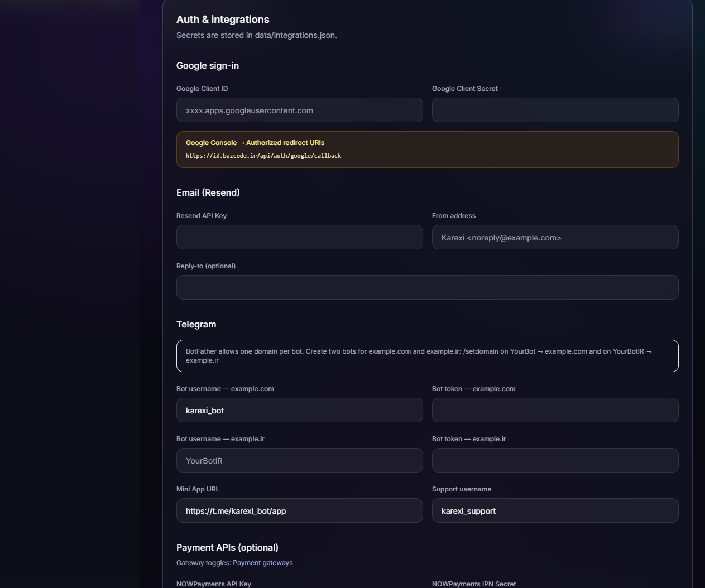Click Bot token example.com field

click(x=555, y=410)
